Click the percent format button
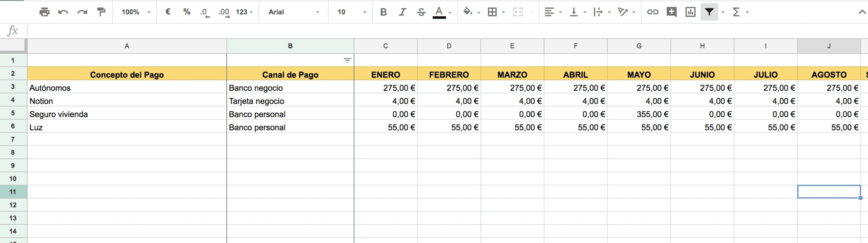Screen dimensions: 868x243 click(186, 12)
